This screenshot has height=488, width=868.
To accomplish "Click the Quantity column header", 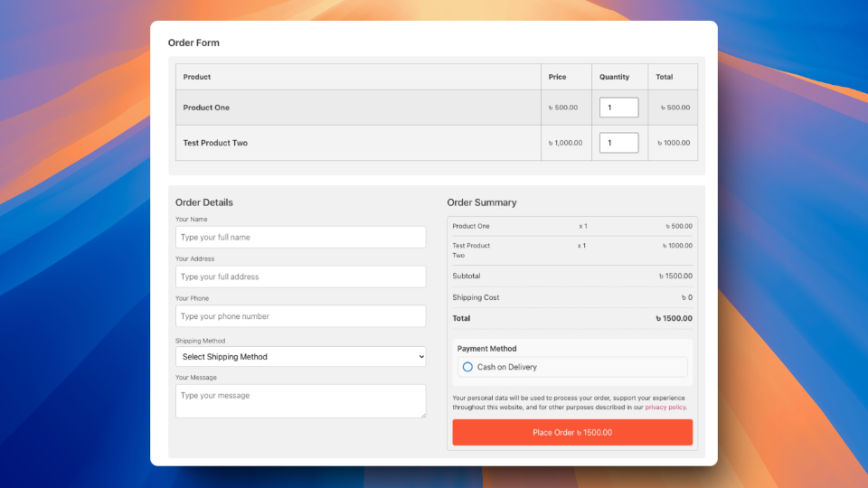I will (x=614, y=77).
